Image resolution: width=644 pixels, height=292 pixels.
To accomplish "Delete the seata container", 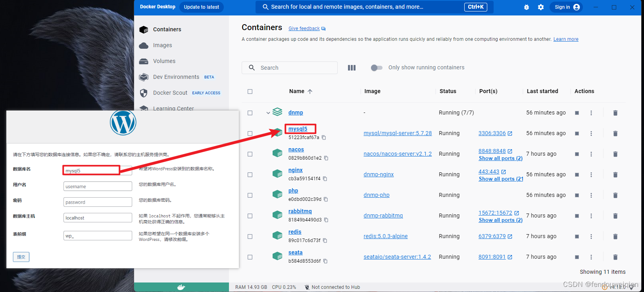I will [615, 257].
